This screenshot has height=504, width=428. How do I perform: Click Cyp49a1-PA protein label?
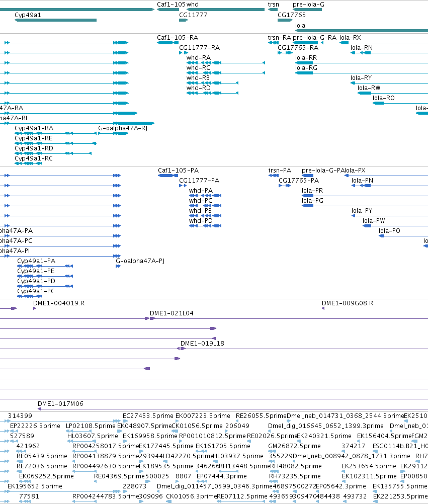point(36,261)
